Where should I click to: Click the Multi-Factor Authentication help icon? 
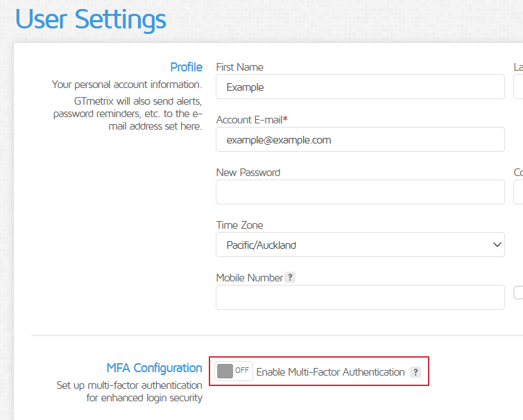pyautogui.click(x=415, y=372)
